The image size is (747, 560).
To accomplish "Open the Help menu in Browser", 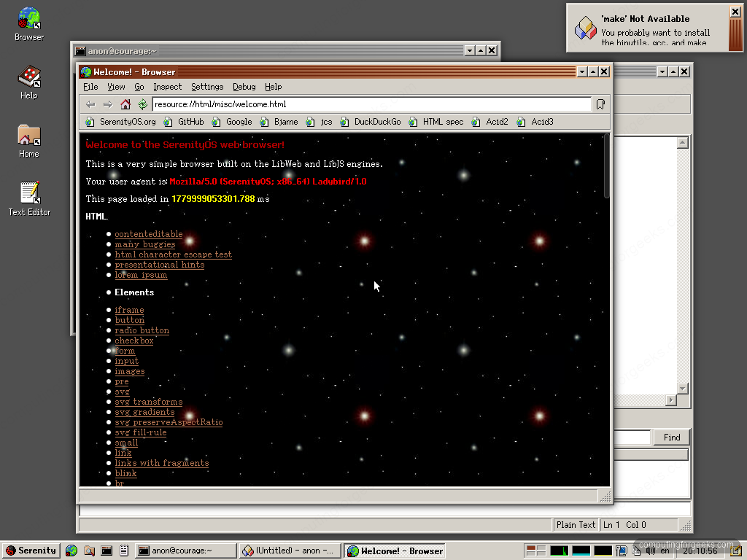I will (273, 87).
